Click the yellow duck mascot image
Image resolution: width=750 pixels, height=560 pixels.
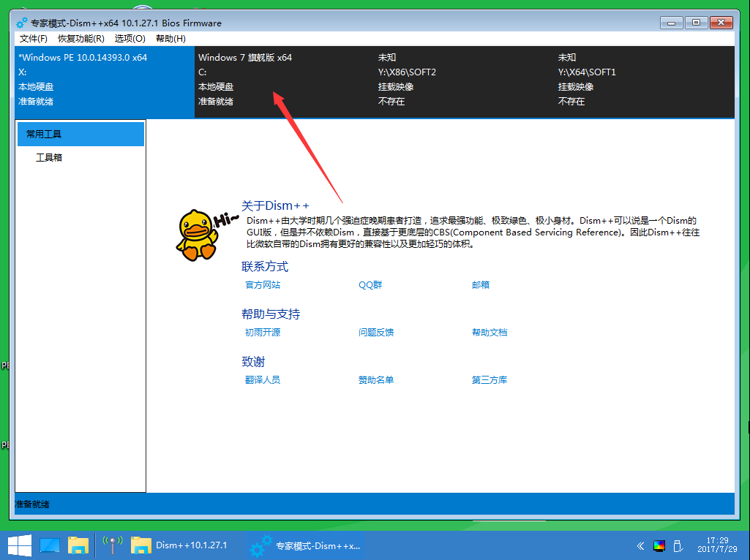pyautogui.click(x=197, y=235)
